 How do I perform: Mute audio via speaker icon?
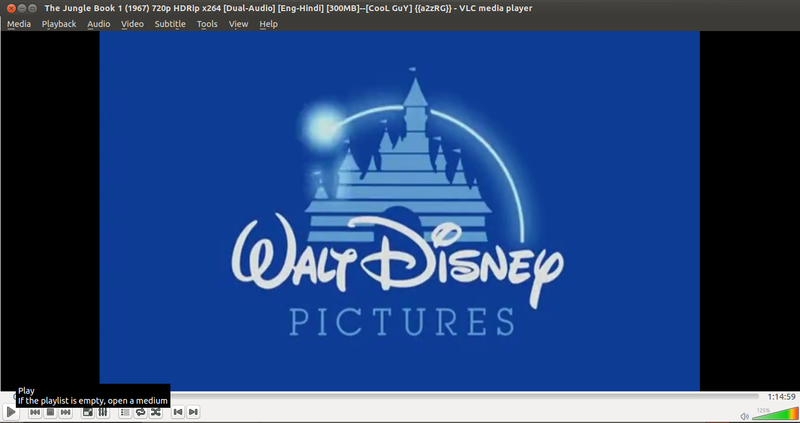point(744,416)
